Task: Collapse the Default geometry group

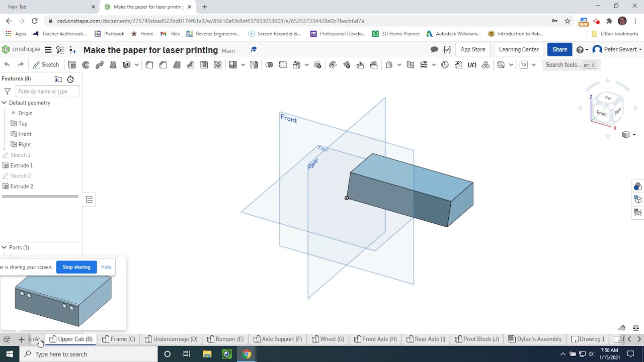Action: (4, 103)
